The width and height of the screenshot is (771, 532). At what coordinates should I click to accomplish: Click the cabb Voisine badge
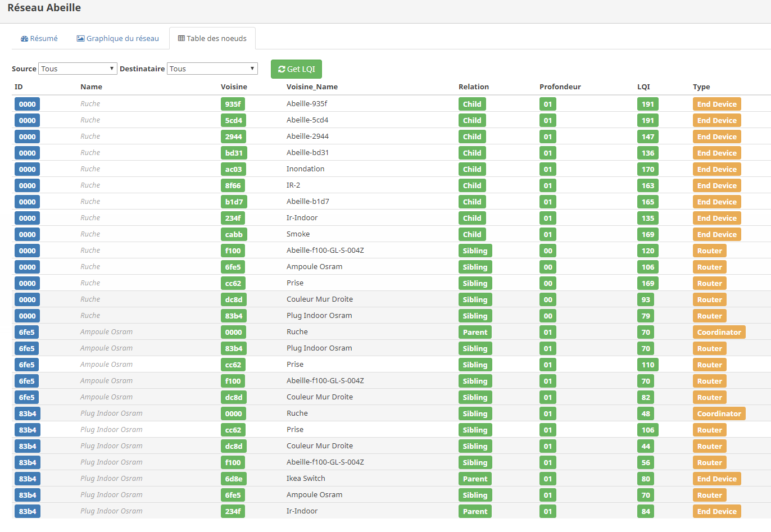234,234
